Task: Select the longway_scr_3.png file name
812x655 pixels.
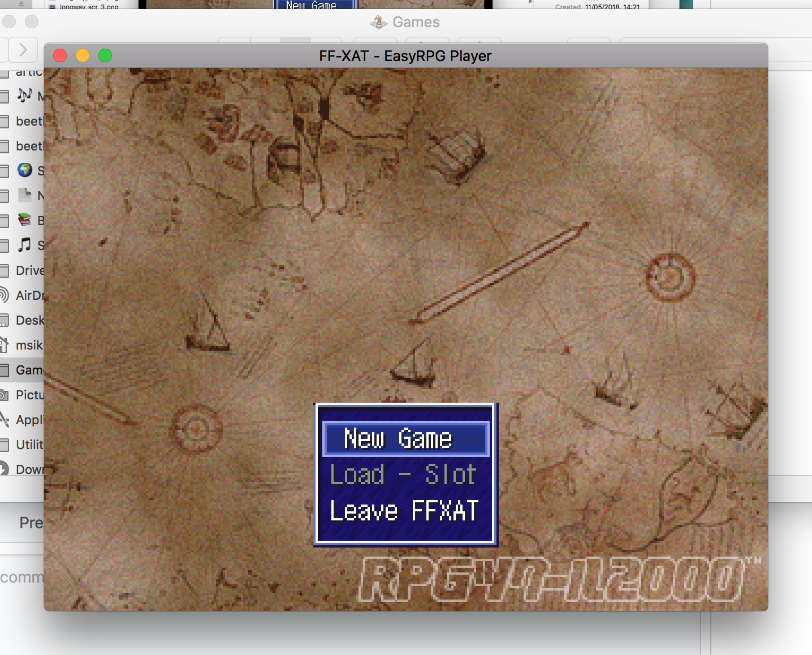Action: [x=89, y=6]
